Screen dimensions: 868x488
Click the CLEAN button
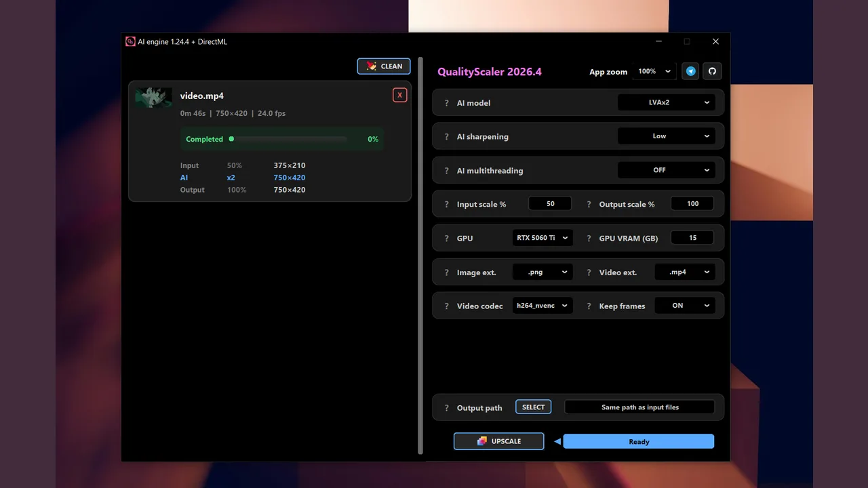384,66
